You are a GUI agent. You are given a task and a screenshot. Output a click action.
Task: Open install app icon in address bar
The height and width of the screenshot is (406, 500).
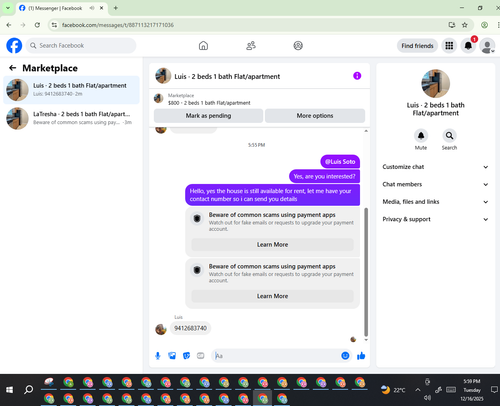(x=452, y=25)
